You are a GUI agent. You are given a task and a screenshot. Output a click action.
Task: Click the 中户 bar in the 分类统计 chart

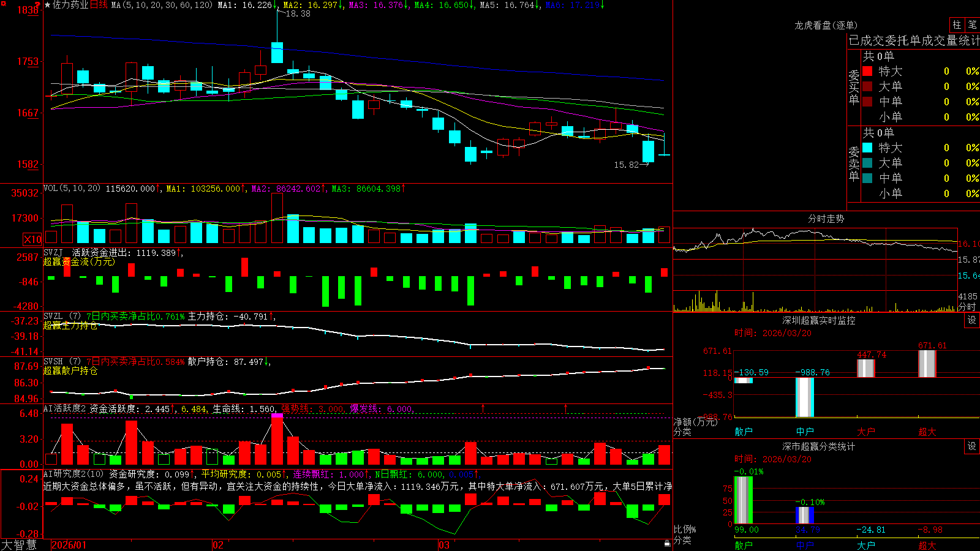tap(805, 515)
